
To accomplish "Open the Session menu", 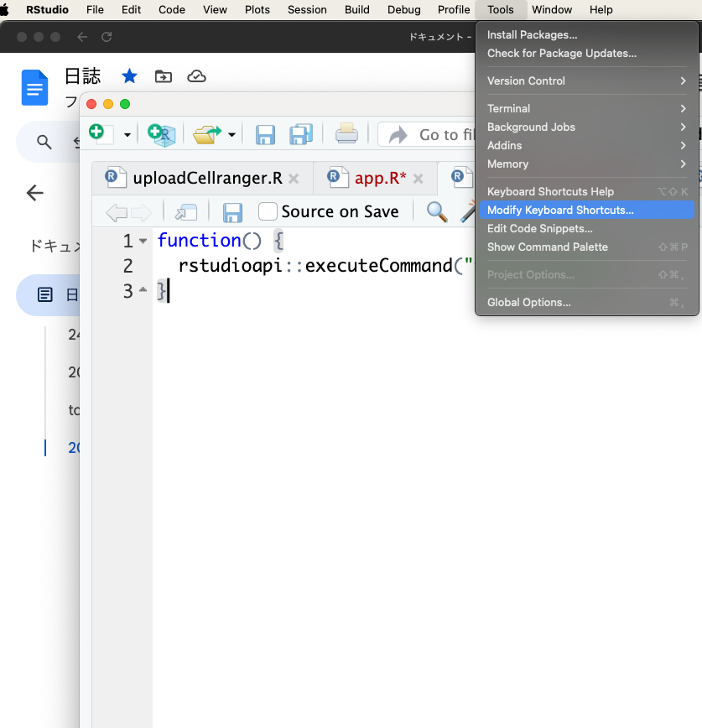I will pos(307,10).
